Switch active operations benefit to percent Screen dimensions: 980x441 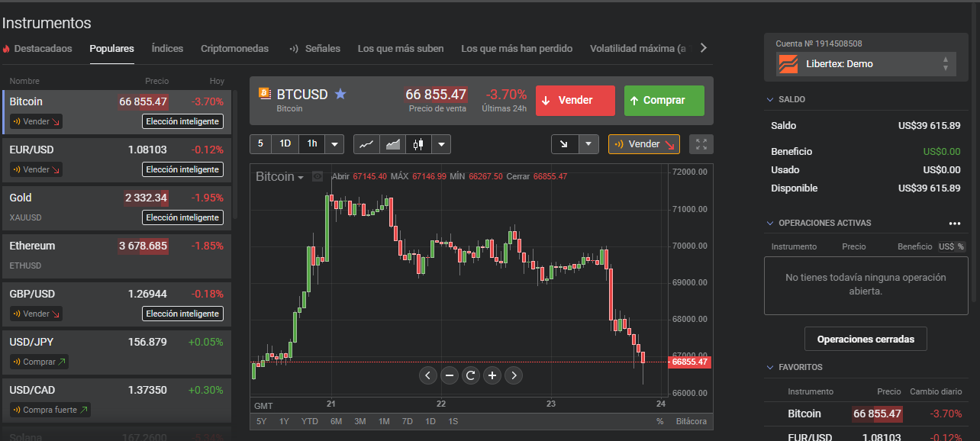point(961,246)
